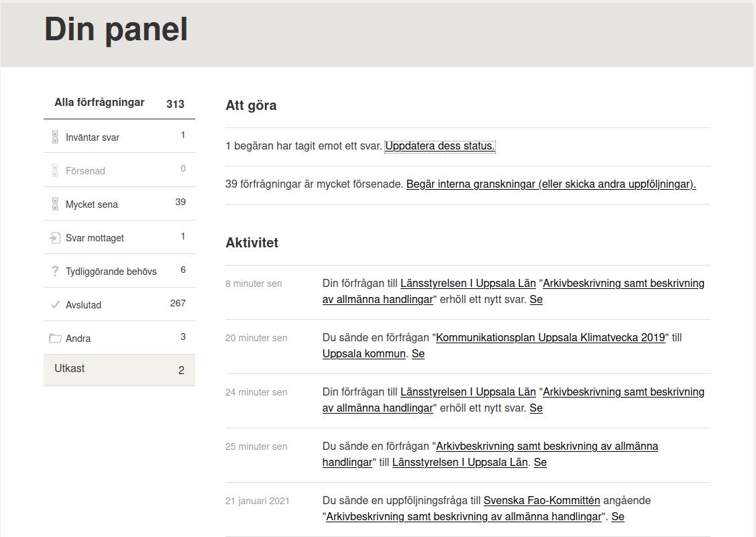Click Länsstyrelsen I Uppsala Län in 25 minuter entry
The image size is (756, 537).
(x=460, y=463)
